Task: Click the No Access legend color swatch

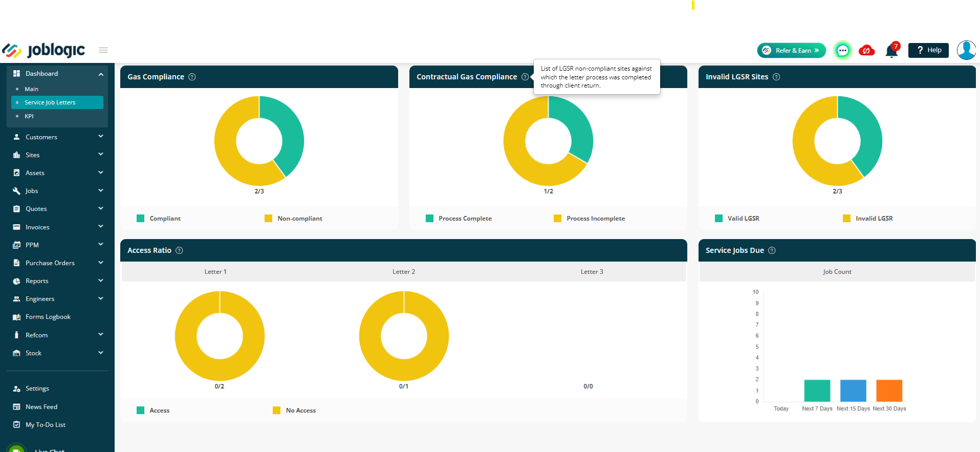Action: (x=277, y=411)
